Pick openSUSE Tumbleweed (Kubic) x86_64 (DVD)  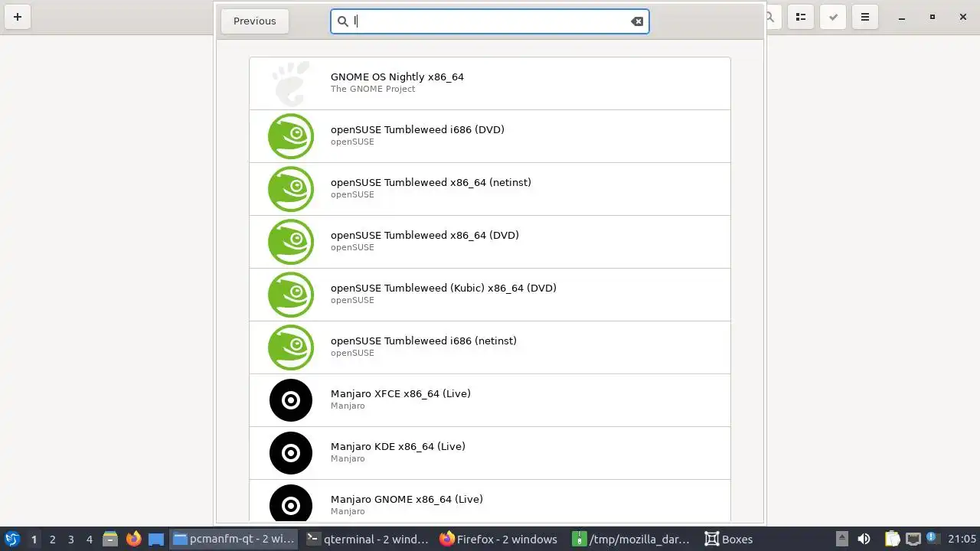click(x=490, y=295)
